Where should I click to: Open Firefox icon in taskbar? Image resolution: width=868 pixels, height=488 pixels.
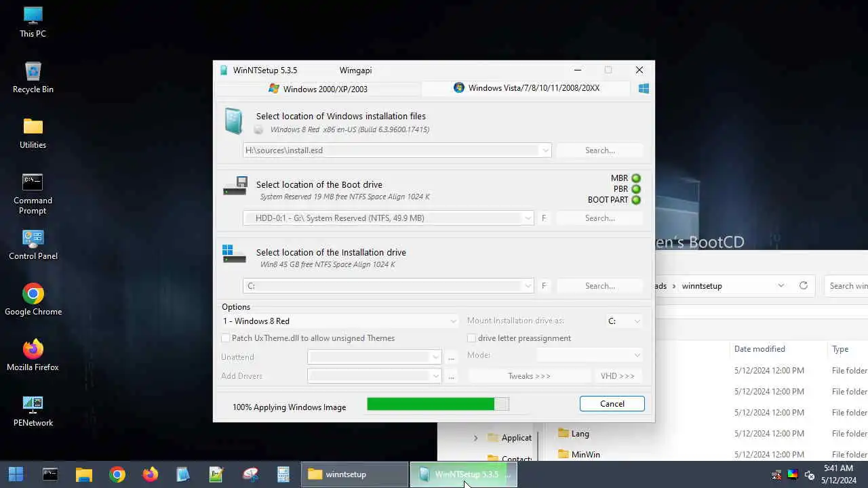click(x=151, y=474)
